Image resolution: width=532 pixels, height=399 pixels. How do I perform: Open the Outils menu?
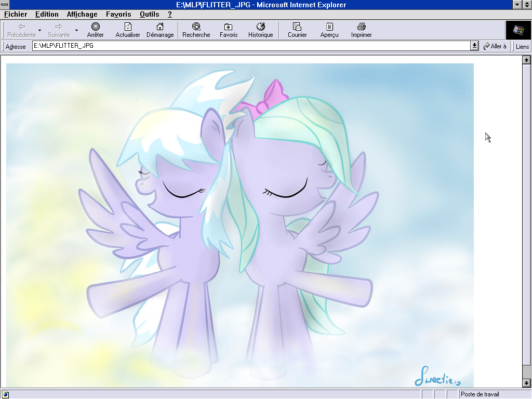coord(149,14)
